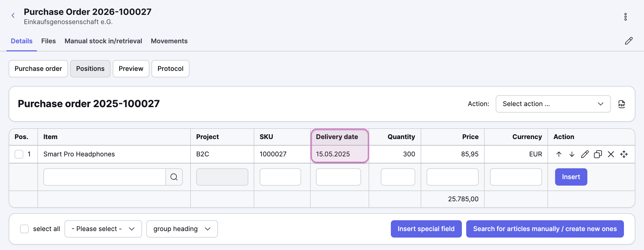Delete position 1 with the X icon
This screenshot has width=644, height=250.
pos(611,154)
